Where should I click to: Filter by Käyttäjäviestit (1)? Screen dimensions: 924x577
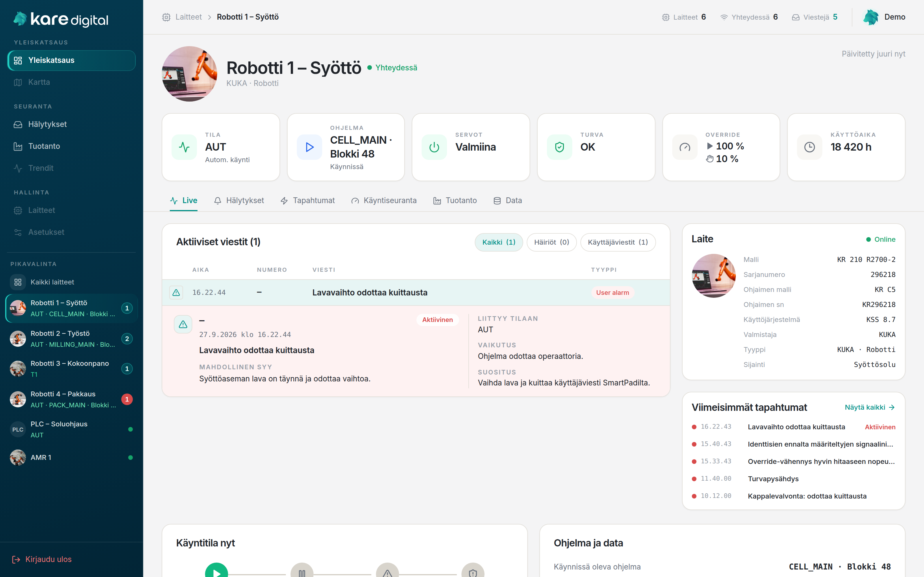point(618,242)
